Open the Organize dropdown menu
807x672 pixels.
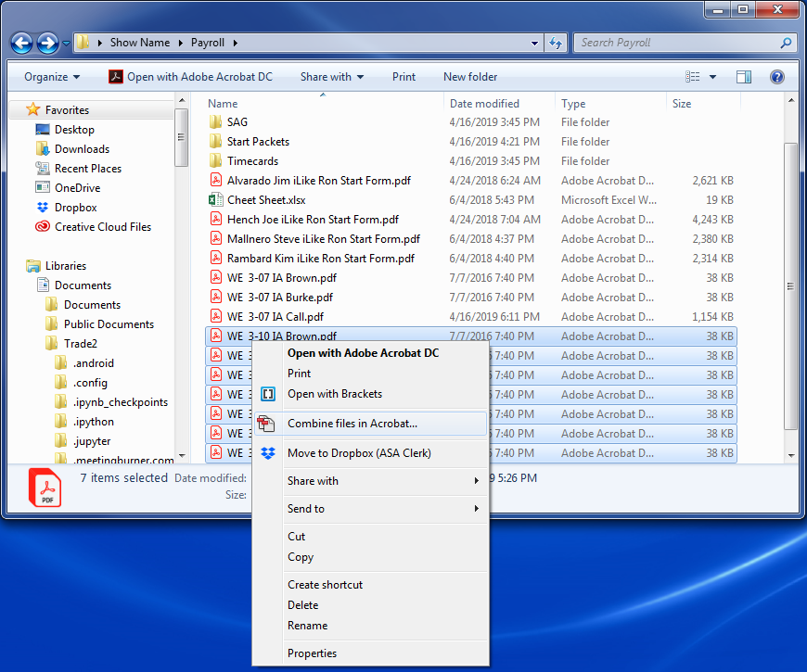[x=52, y=77]
